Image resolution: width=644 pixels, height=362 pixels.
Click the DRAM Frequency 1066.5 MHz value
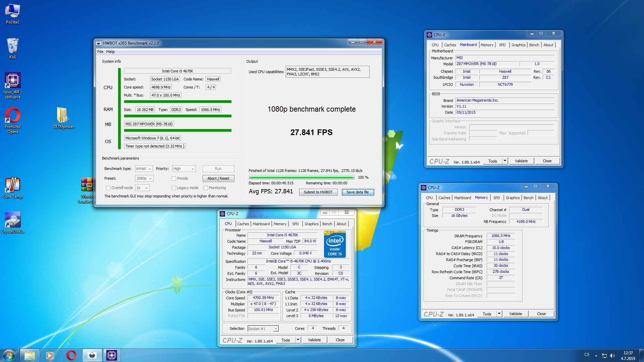[x=501, y=236]
